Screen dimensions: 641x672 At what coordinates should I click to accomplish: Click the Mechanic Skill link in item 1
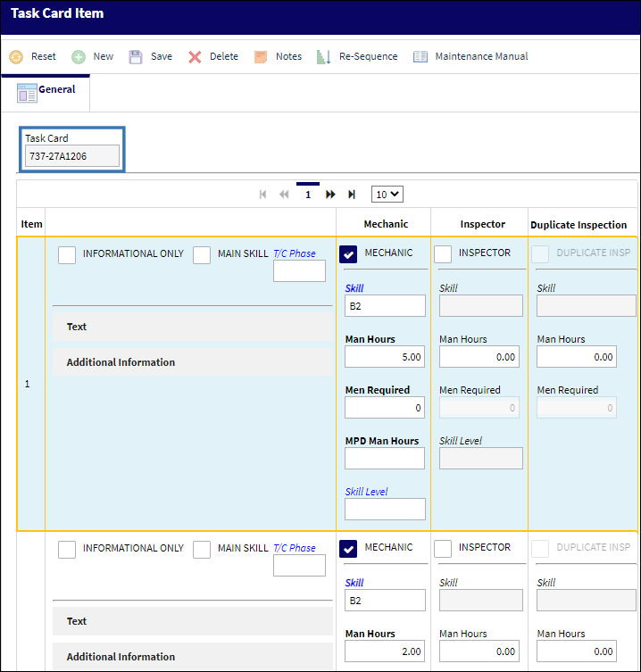tap(354, 288)
